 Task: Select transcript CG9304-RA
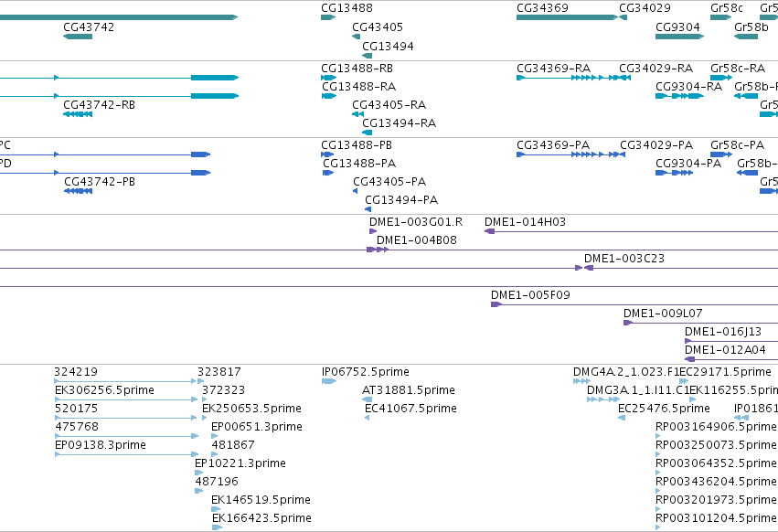coord(679,96)
